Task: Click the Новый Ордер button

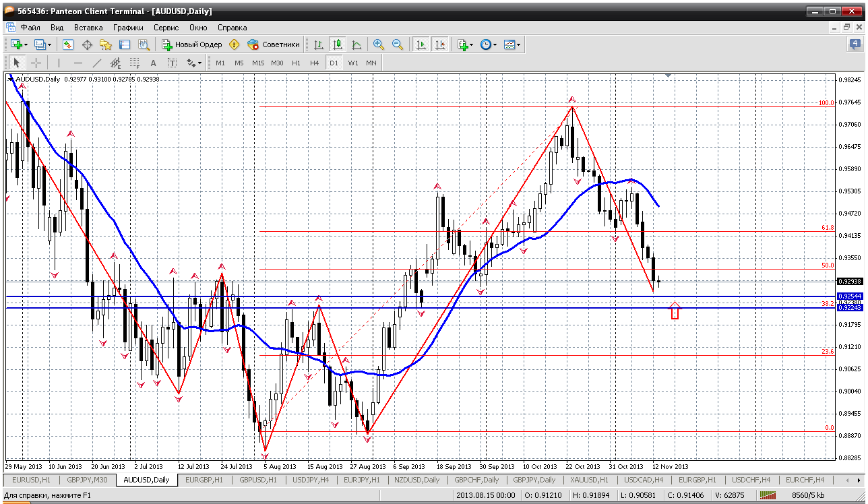Action: (x=191, y=44)
